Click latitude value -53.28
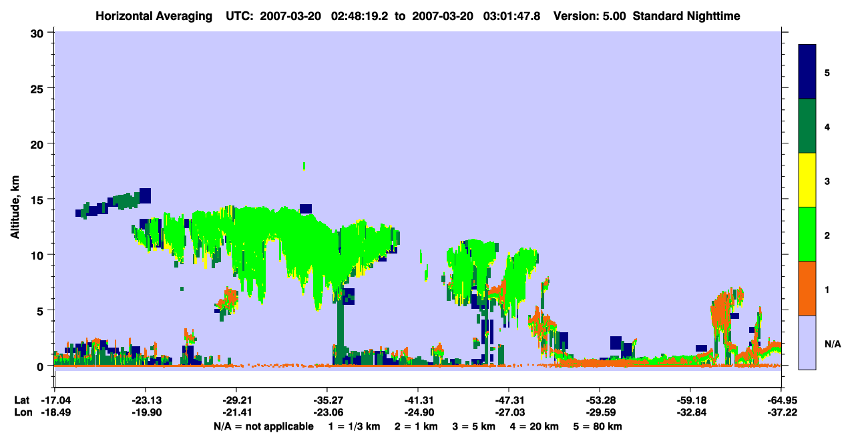This screenshot has width=868, height=445. click(600, 400)
